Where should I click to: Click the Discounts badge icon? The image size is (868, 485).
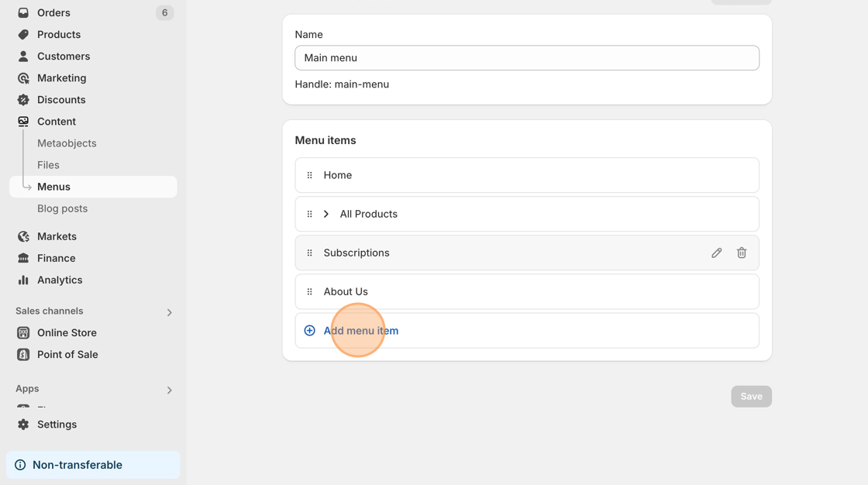point(23,100)
